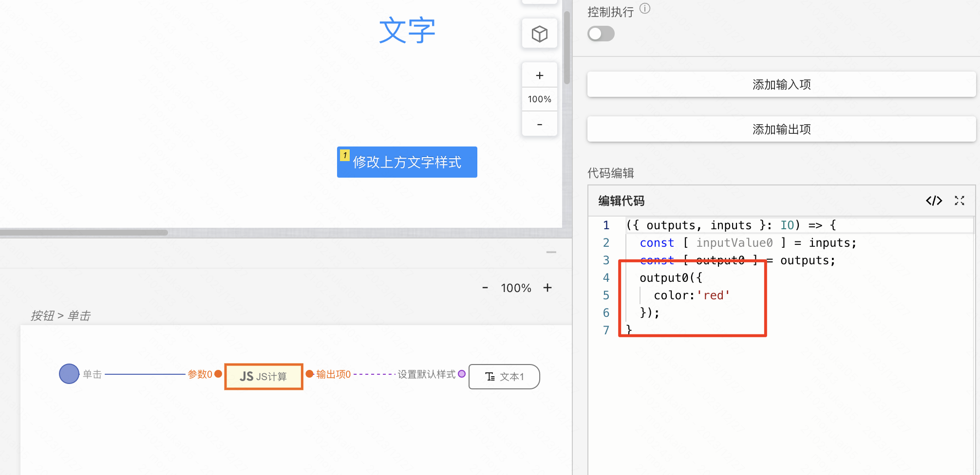This screenshot has height=475, width=980.
Task: Click color:'red' in code line 5
Action: pos(692,295)
